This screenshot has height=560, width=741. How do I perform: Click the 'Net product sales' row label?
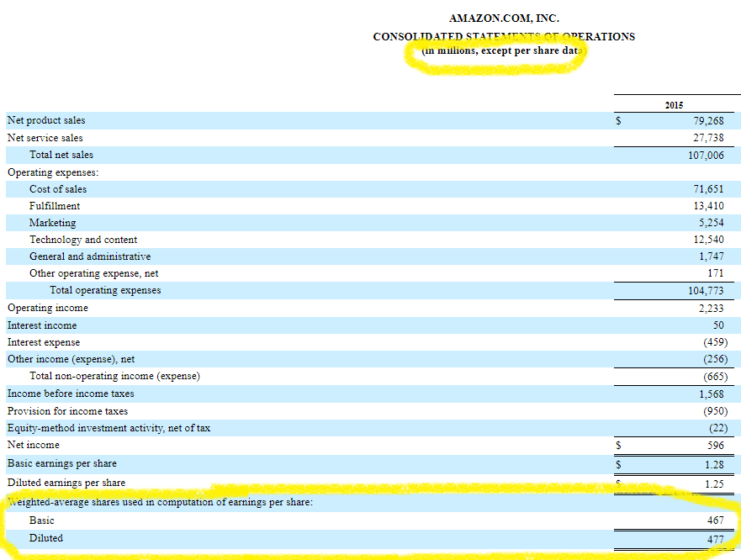(46, 120)
